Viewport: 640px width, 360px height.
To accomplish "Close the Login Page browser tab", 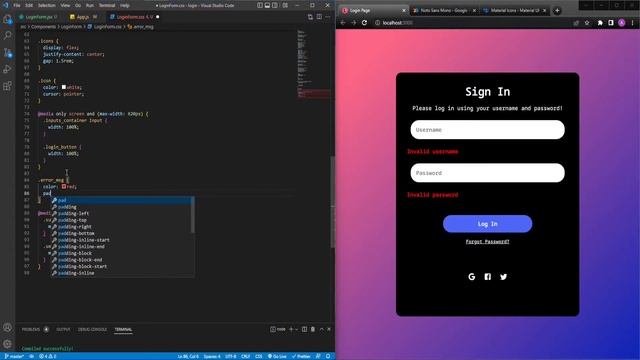I will (404, 11).
